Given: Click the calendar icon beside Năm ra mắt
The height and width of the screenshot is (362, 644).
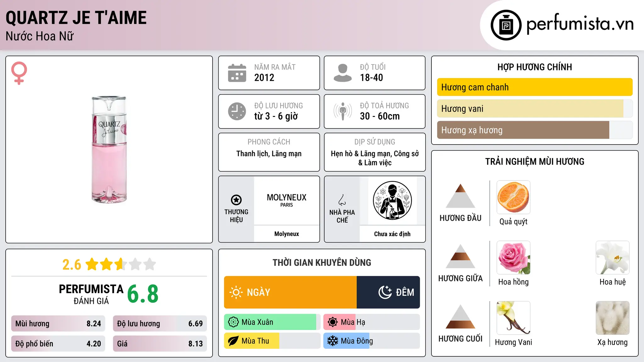Looking at the screenshot, I should coord(237,73).
